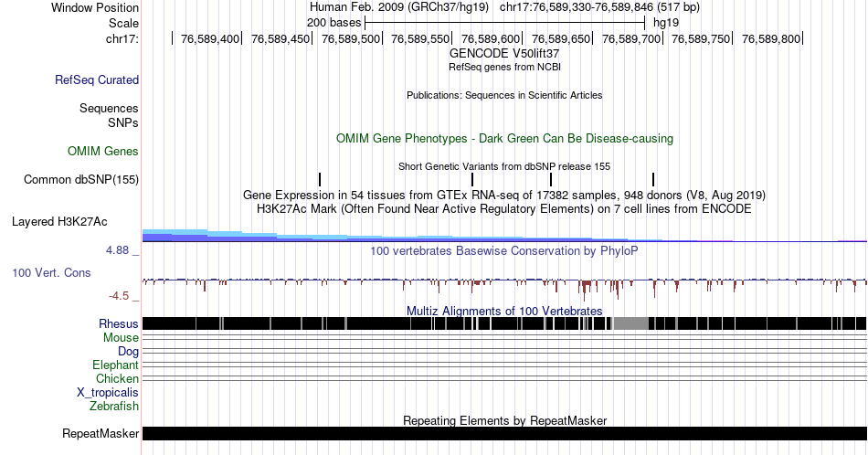Open OMIM Gene Phenotypes track title
This screenshot has width=868, height=455.
coord(504,138)
